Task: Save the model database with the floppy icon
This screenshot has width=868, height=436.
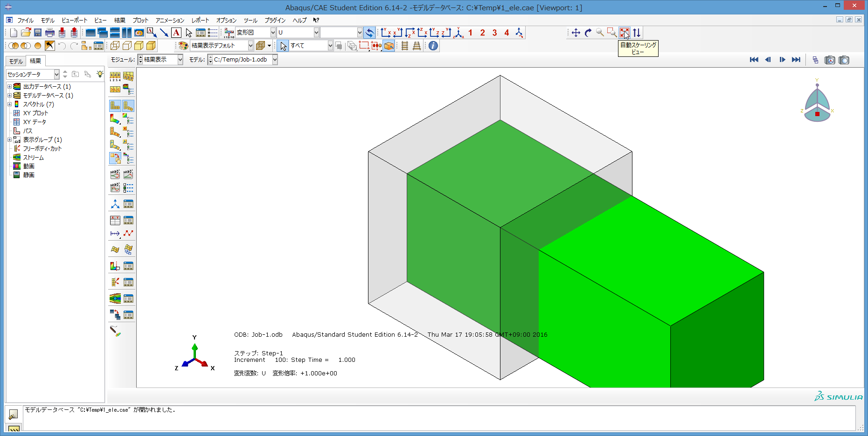Action: [x=38, y=33]
